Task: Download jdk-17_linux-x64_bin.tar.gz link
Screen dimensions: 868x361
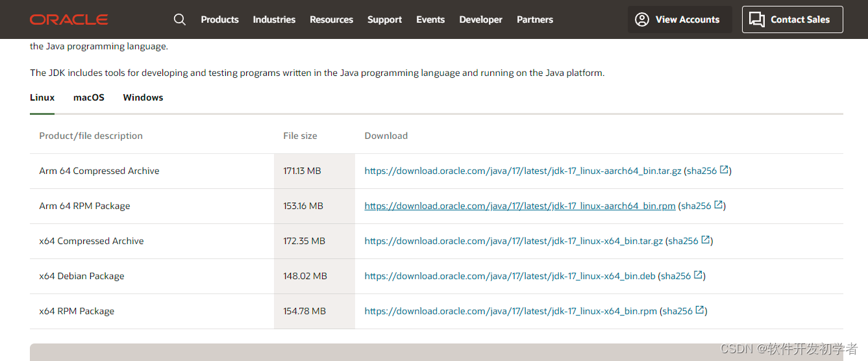Action: pyautogui.click(x=514, y=241)
